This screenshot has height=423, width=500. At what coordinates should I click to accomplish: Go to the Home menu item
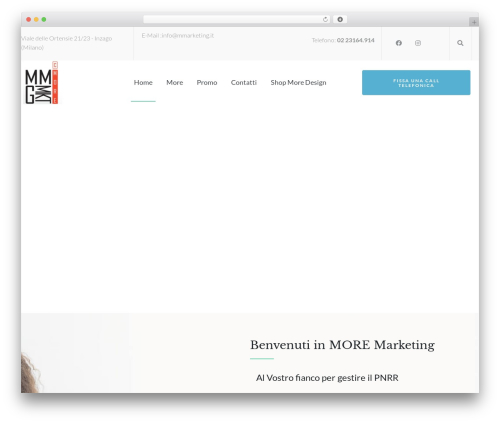pos(143,82)
